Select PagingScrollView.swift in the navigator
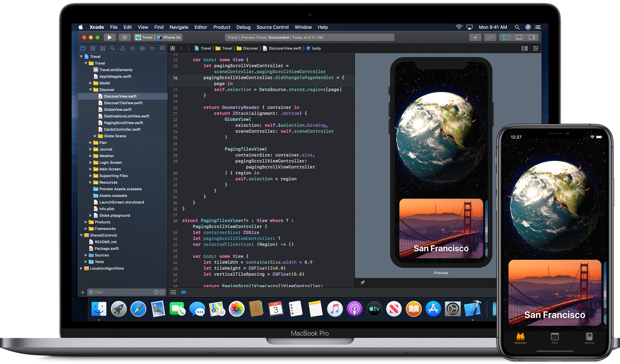The height and width of the screenshot is (364, 620). [x=123, y=123]
